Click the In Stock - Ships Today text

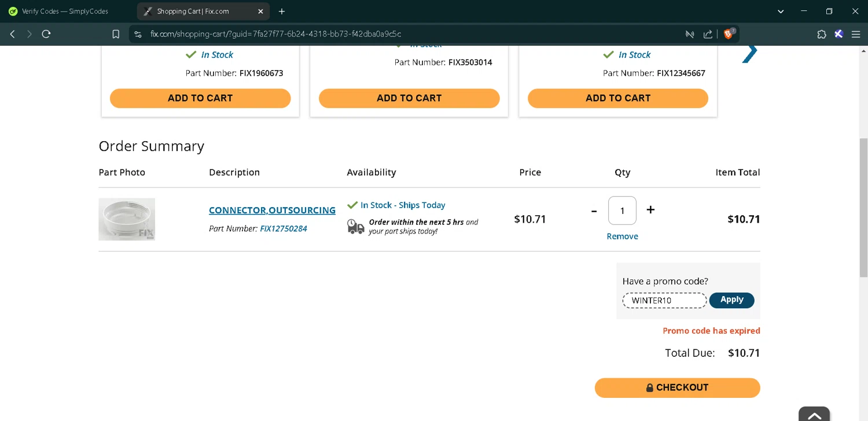403,205
